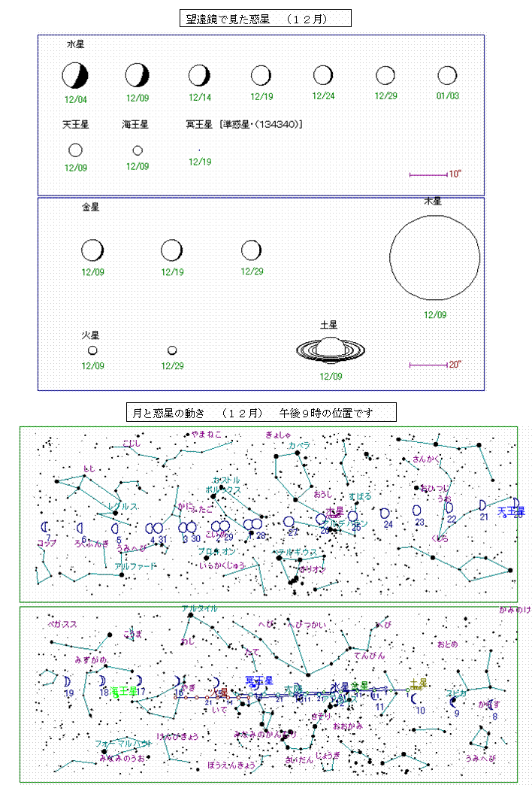Select Mercury's 12/29 disk
Viewport: 532px width, 785px height.
coord(385,75)
